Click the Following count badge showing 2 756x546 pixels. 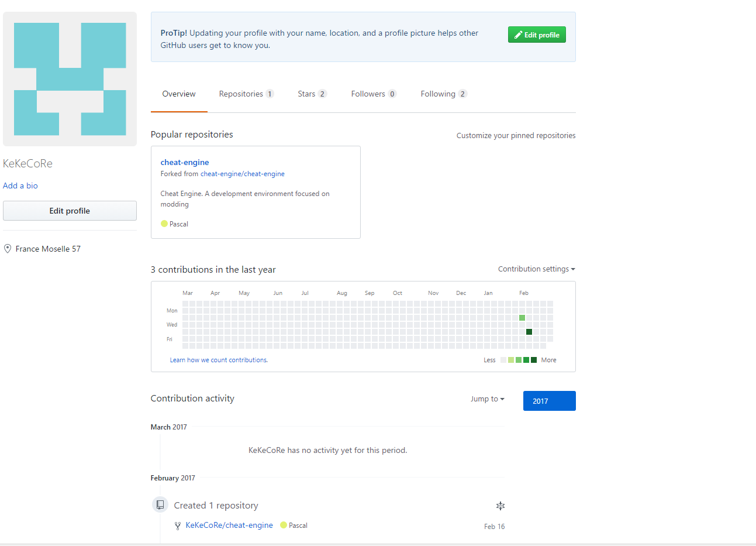462,94
